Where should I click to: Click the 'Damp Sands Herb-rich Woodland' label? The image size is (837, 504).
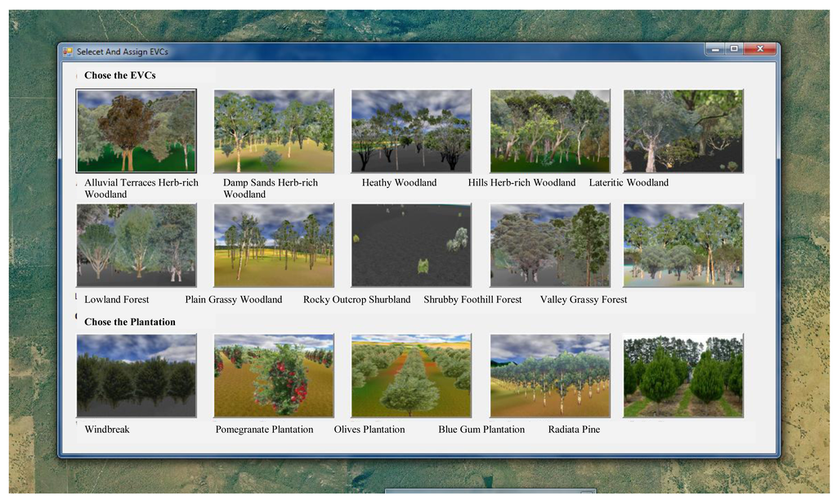tap(271, 188)
